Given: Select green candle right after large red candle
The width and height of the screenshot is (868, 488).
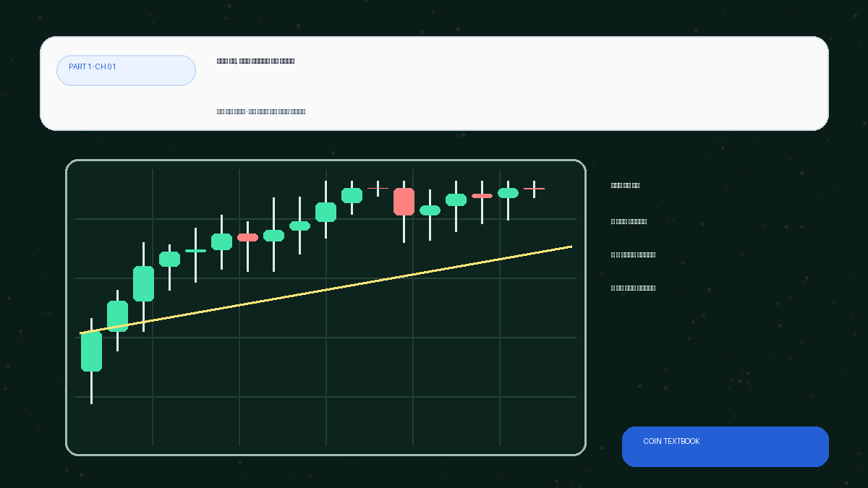Looking at the screenshot, I should [430, 210].
